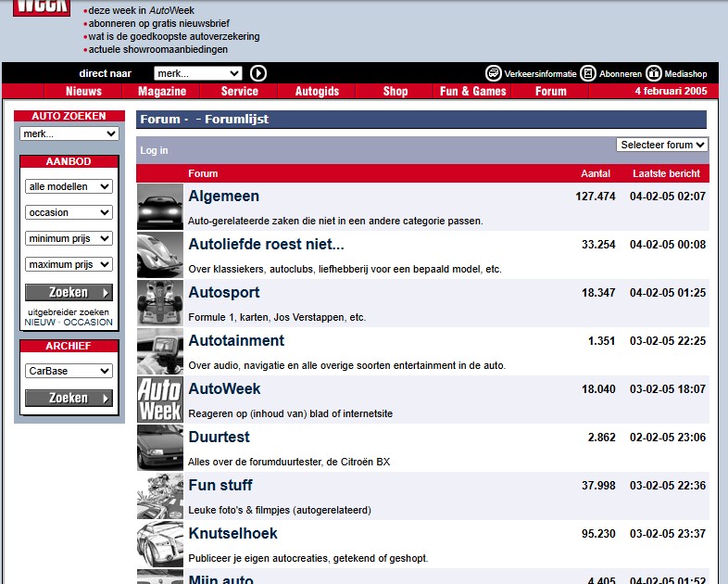Click the 95.230 Knutselhoek count
The image size is (728, 584).
(x=598, y=534)
